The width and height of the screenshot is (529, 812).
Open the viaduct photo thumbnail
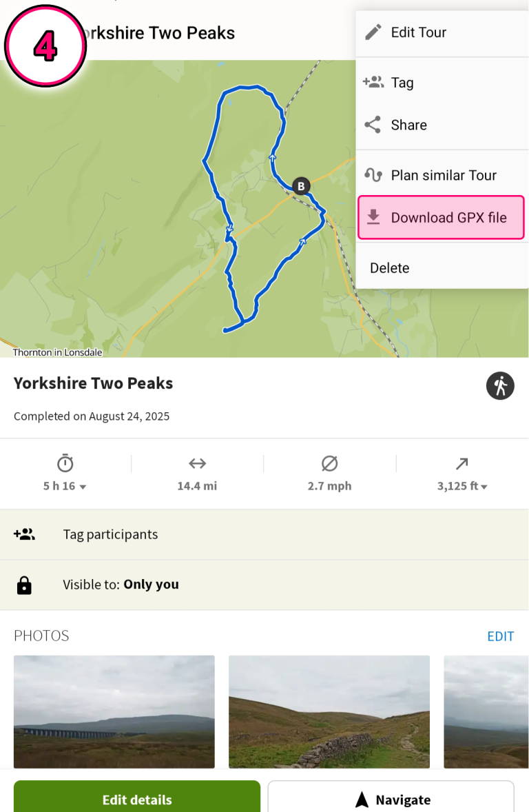114,711
